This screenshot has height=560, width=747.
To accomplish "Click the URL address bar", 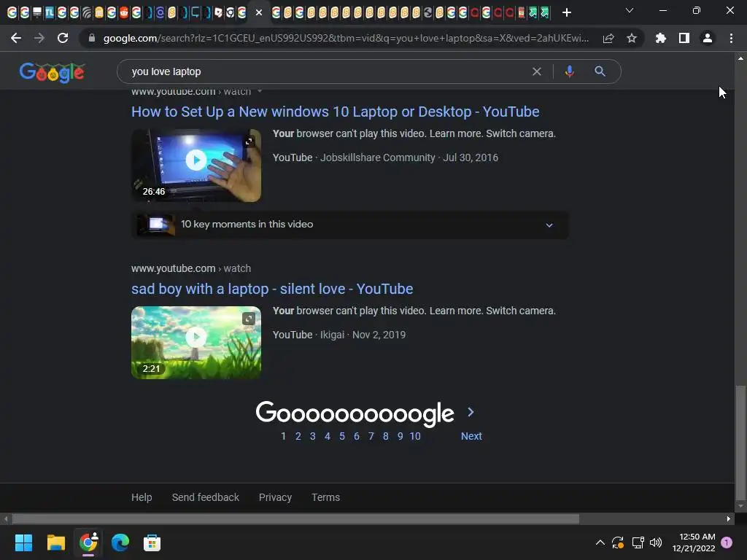I will [347, 38].
